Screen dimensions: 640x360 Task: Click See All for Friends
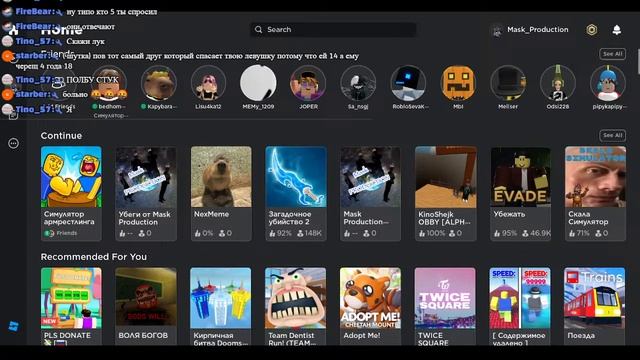pyautogui.click(x=613, y=54)
